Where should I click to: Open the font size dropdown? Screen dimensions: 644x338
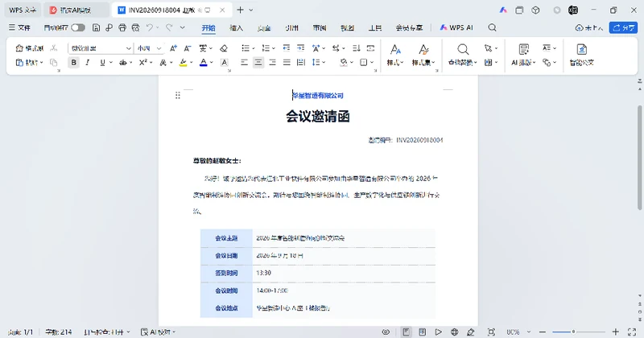click(159, 48)
